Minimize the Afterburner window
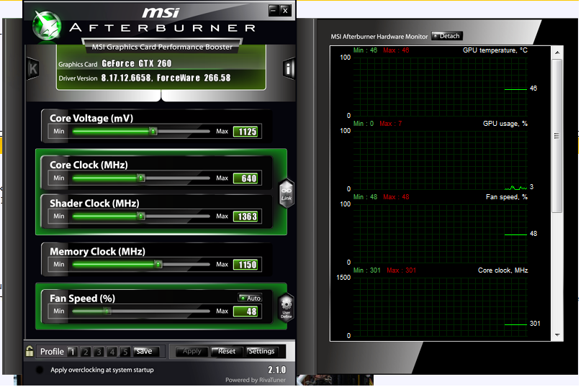586x392 pixels. tap(274, 11)
